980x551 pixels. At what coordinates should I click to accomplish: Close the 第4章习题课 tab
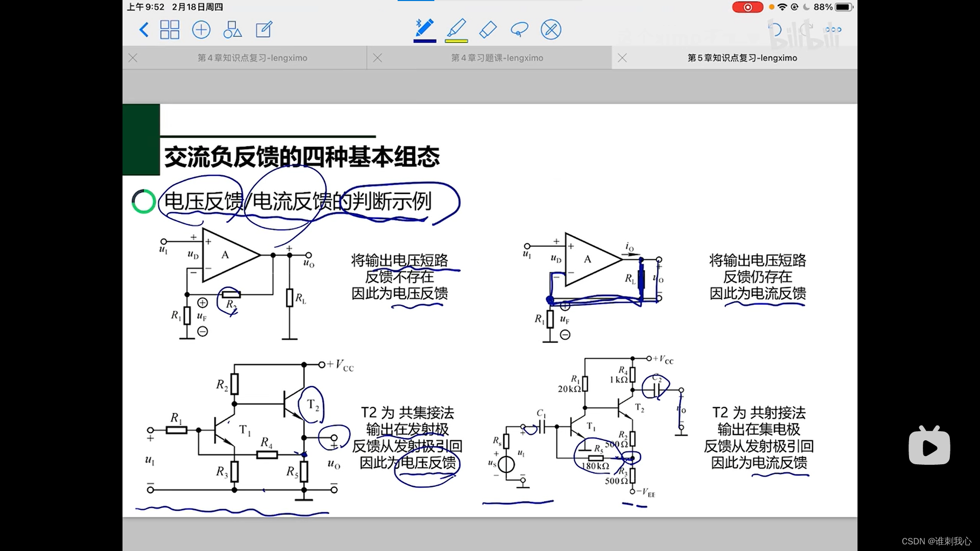click(378, 58)
